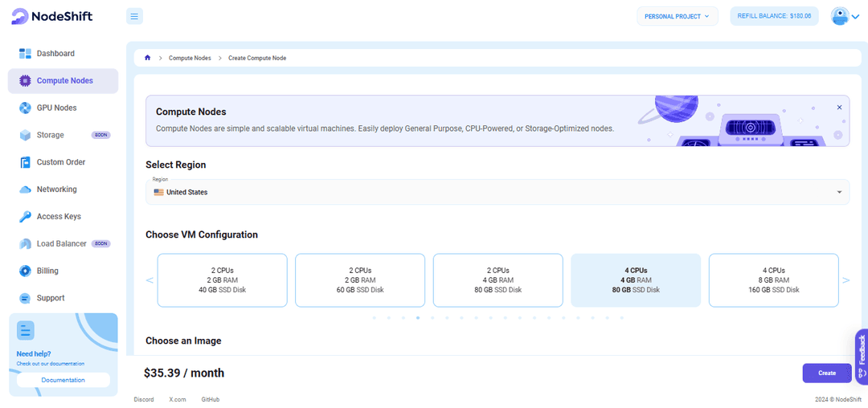This screenshot has width=868, height=408.
Task: Open the Load Balancer sidebar item
Action: point(61,244)
